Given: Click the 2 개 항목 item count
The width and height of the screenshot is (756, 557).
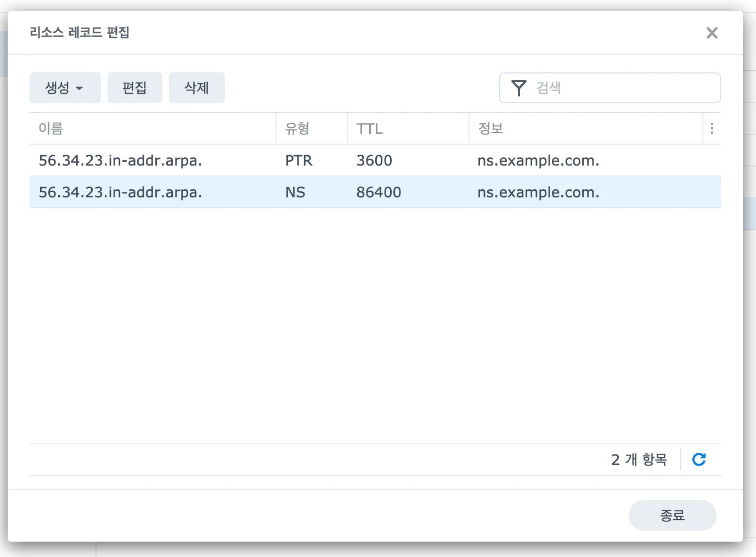Looking at the screenshot, I should coord(639,459).
